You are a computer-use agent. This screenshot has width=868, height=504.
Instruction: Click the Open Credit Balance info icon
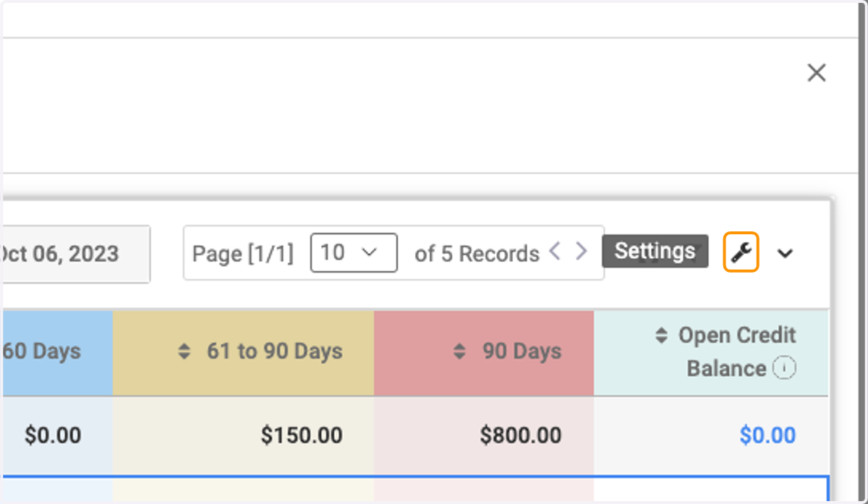pyautogui.click(x=784, y=368)
